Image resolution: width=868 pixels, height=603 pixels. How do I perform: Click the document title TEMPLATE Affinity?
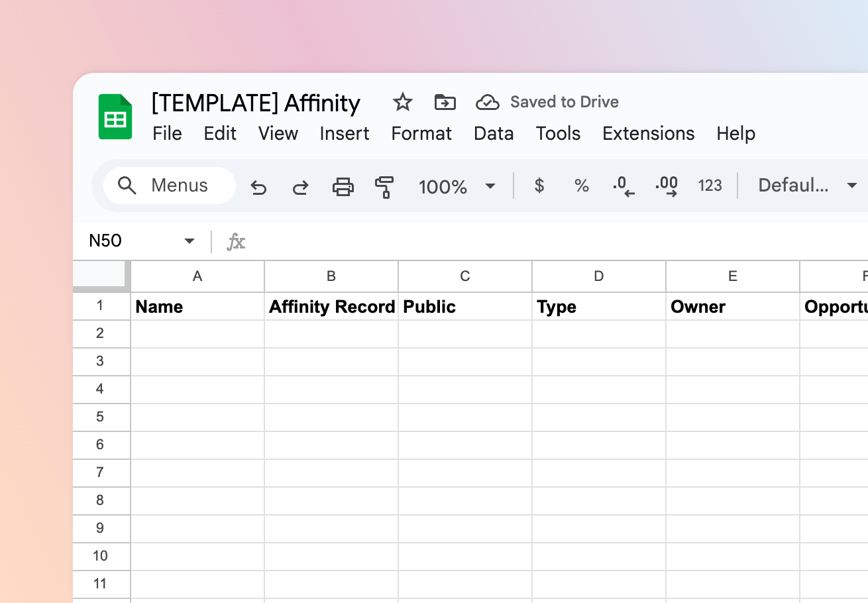click(256, 103)
